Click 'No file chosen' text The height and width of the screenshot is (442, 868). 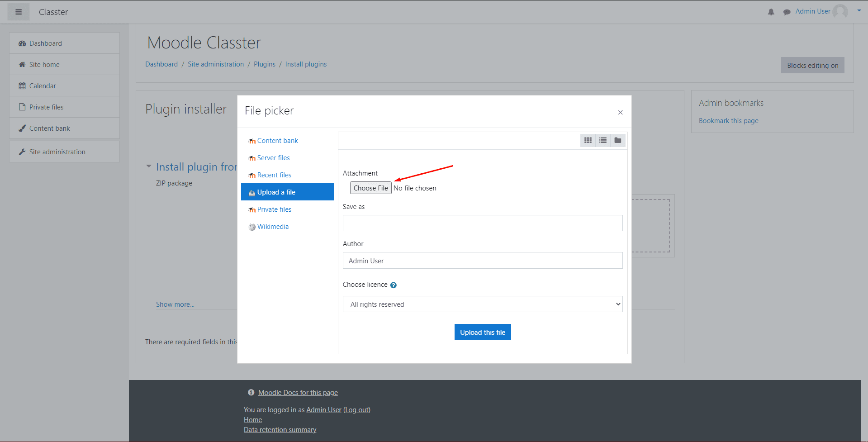point(415,188)
